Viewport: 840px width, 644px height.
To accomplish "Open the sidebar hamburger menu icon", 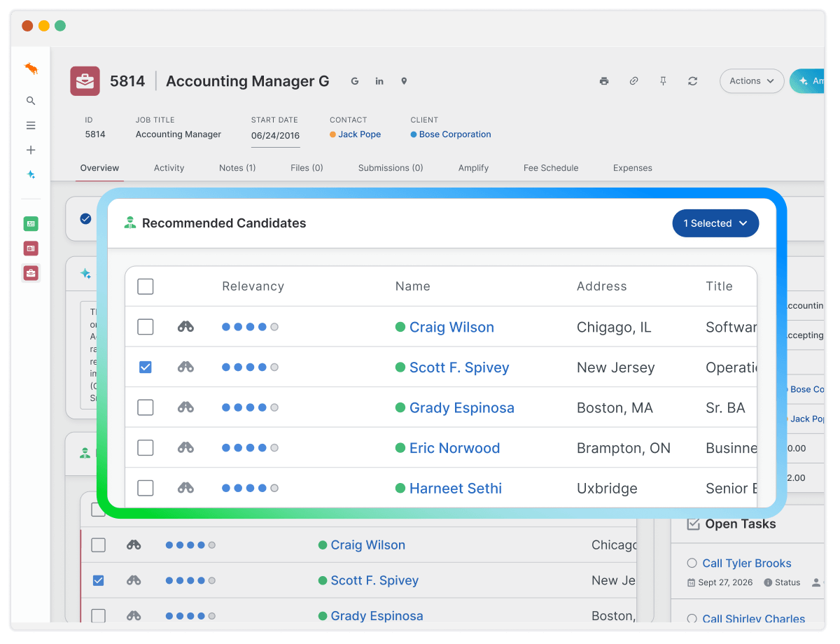I will [x=31, y=125].
